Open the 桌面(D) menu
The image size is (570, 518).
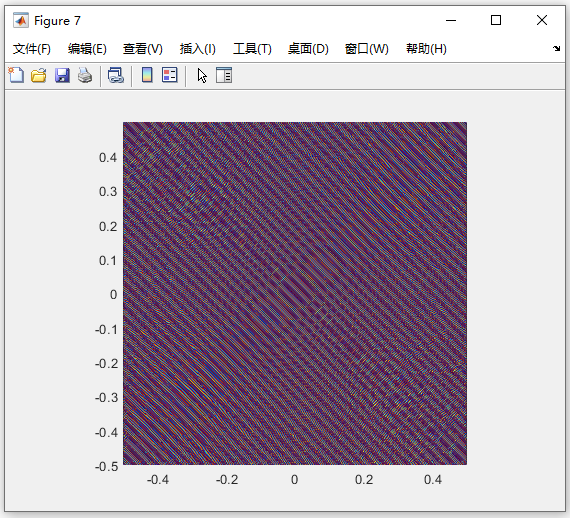[x=308, y=49]
